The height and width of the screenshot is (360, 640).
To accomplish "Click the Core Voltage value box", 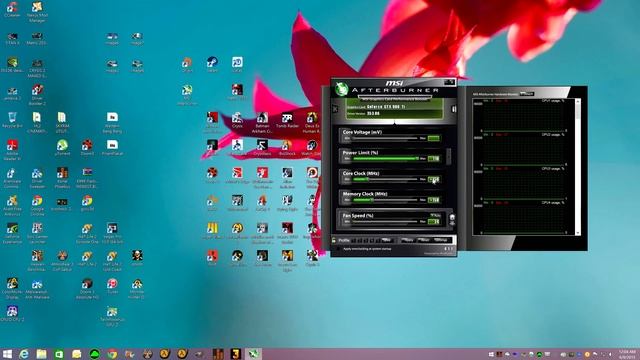I will (x=434, y=138).
